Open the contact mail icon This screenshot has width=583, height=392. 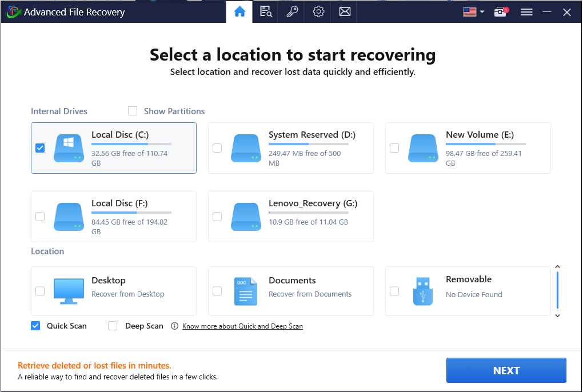pos(344,11)
